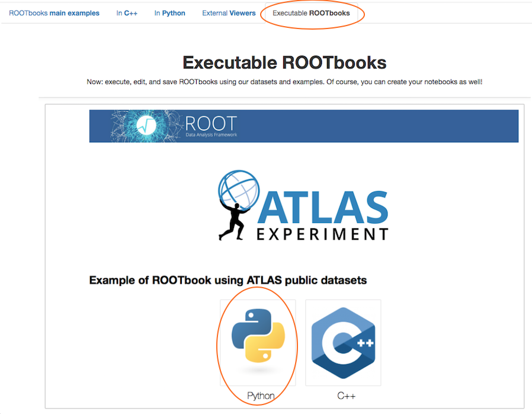Click the ROOT Data Analysis Framework logo
This screenshot has height=414, width=532.
coord(174,126)
